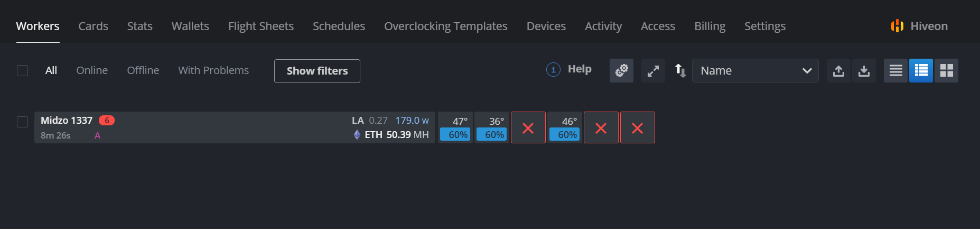Switch to compact list view
The width and height of the screenshot is (980, 229).
pos(895,70)
